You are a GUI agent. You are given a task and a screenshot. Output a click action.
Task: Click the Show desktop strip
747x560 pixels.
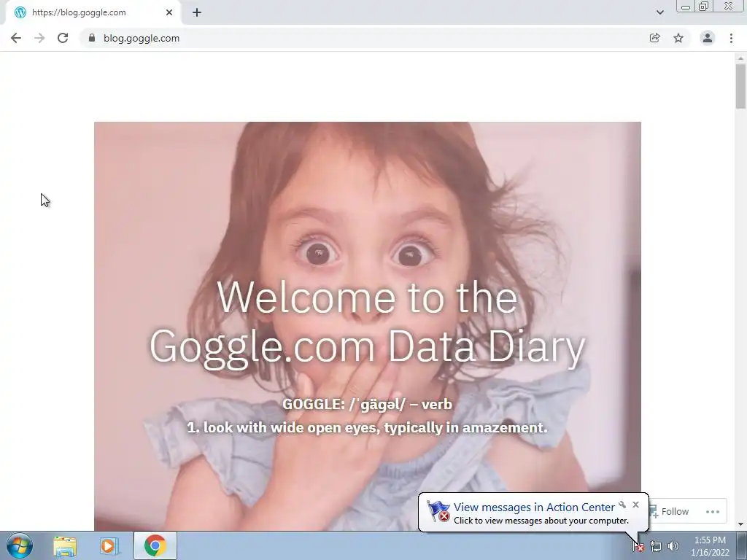(742, 545)
